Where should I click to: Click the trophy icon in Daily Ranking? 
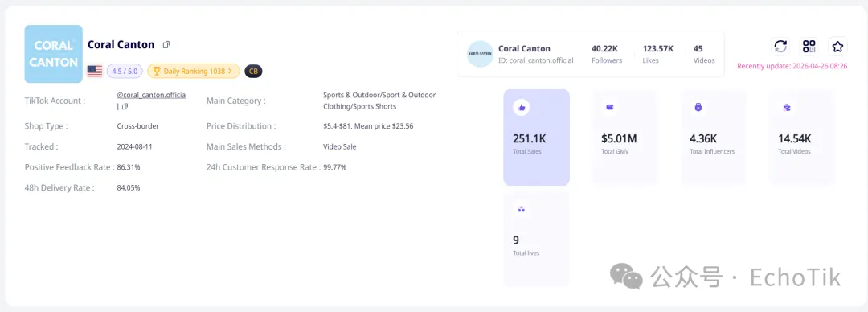click(157, 71)
